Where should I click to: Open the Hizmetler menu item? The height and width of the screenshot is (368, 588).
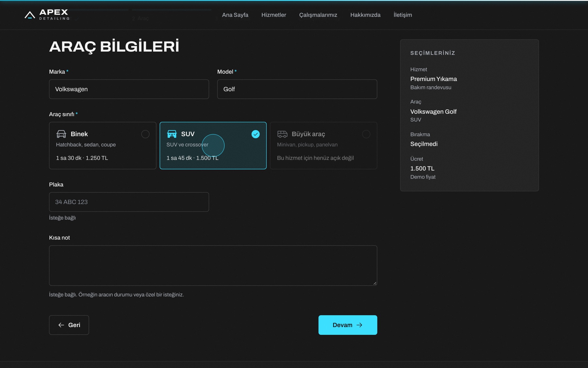(274, 15)
